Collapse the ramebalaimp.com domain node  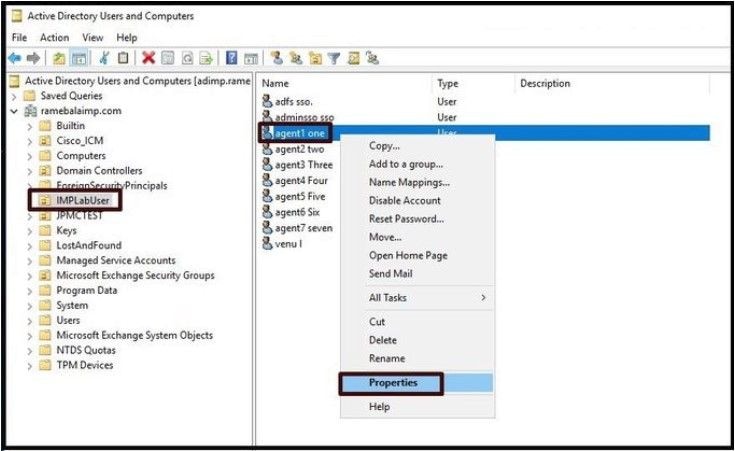[14, 112]
